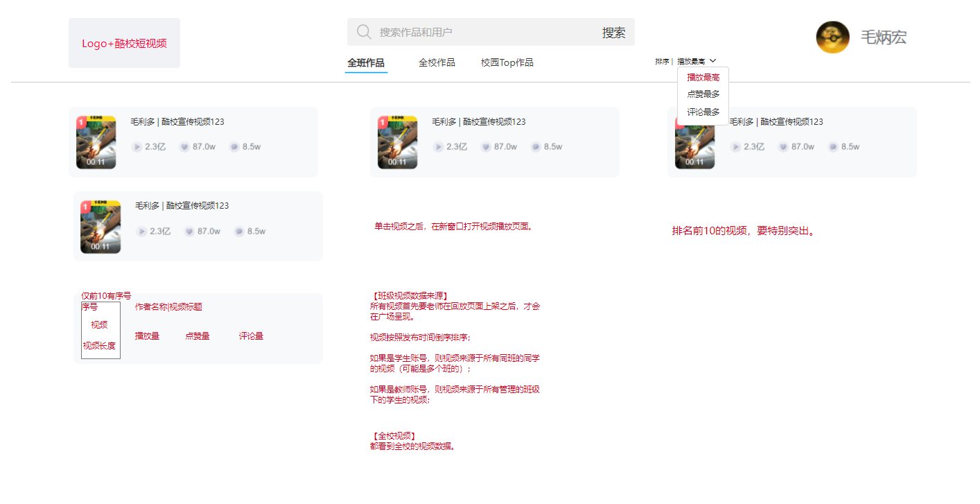Click the rank badge 1 on the second-row card thumbnail

(x=86, y=207)
